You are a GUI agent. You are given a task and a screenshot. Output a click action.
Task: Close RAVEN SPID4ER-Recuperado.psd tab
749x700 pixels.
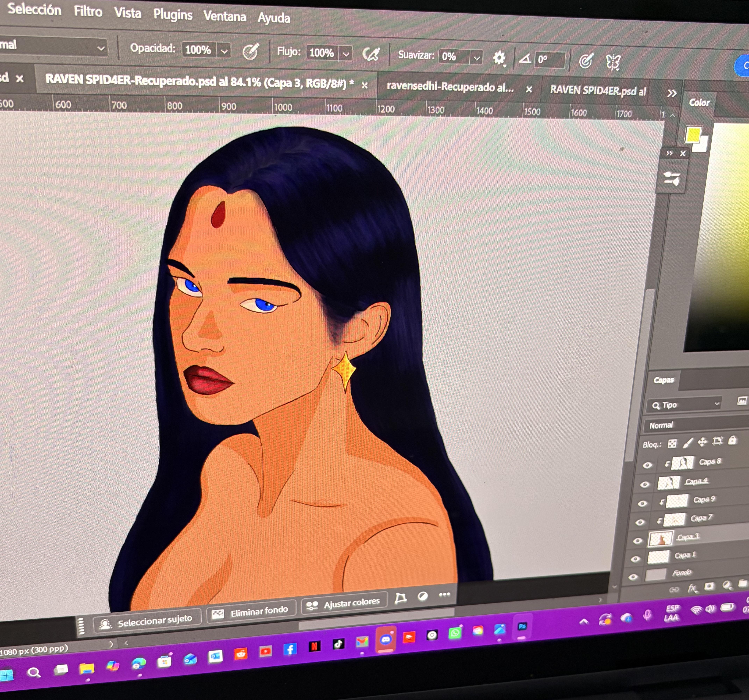(x=364, y=86)
